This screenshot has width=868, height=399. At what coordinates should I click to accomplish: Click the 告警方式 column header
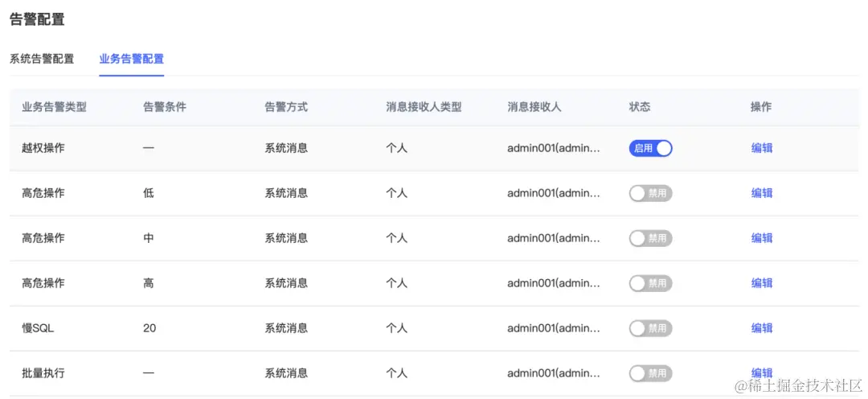pos(286,108)
